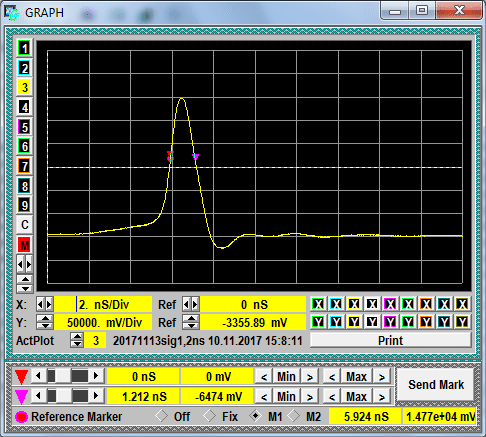
Task: Toggle yellow Y autoscale box for plot 3
Action: 354,322
